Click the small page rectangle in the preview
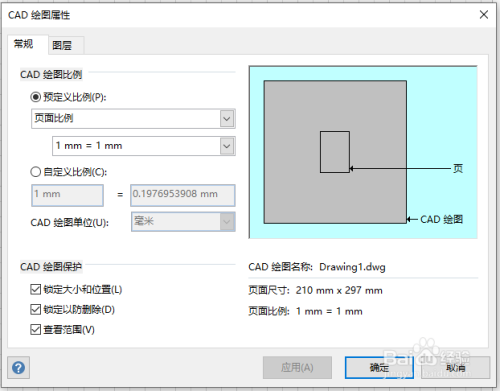Image resolution: width=500 pixels, height=391 pixels. tap(335, 152)
